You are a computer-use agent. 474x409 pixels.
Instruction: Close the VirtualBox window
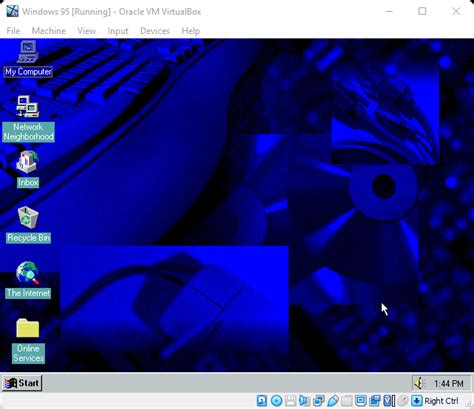pyautogui.click(x=456, y=11)
